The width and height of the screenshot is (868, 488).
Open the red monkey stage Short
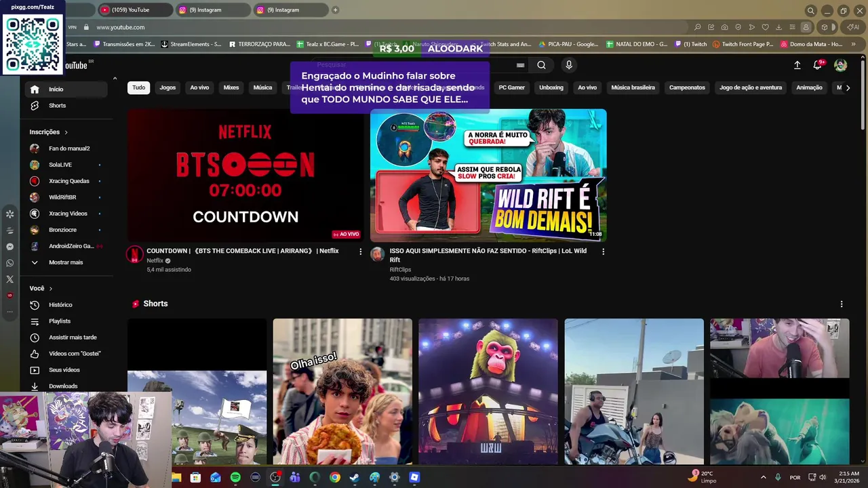pyautogui.click(x=488, y=392)
